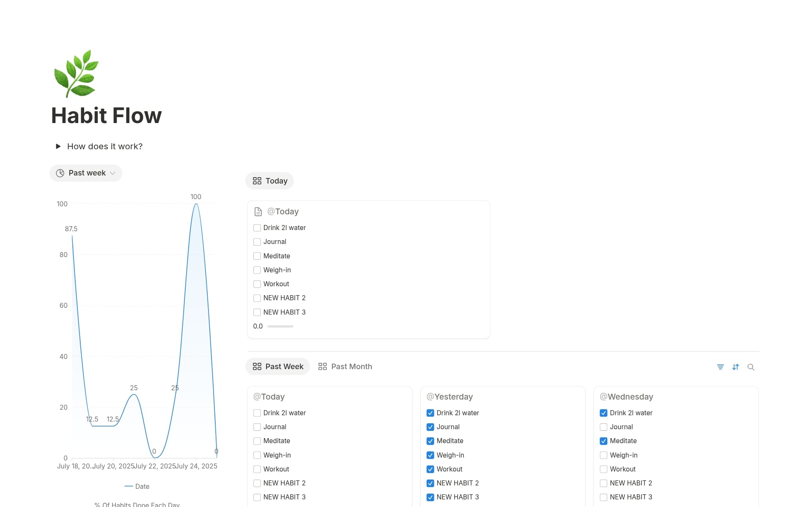The image size is (812, 507).
Task: Check the Drink 2l water habit for Today
Action: pos(257,227)
